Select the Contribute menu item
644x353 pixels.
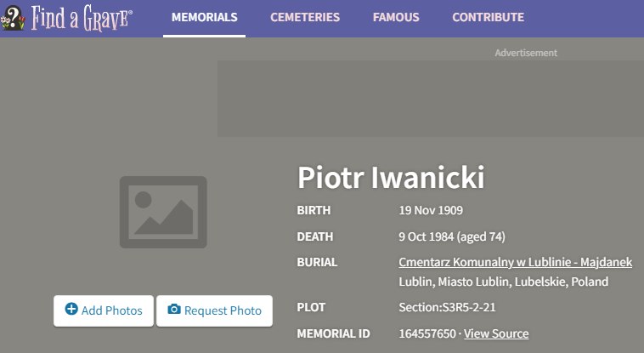pyautogui.click(x=488, y=18)
